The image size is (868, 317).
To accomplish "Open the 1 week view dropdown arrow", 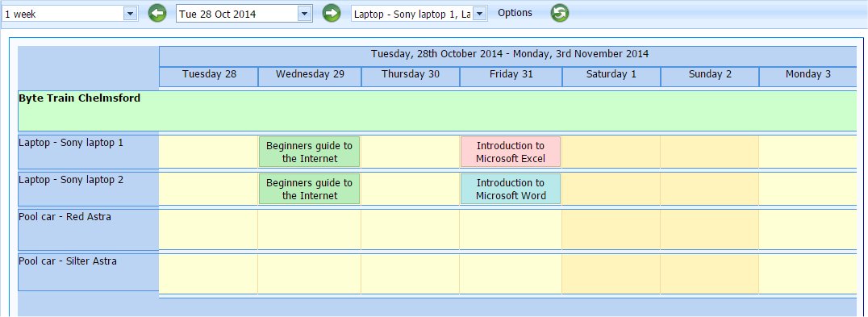I will pyautogui.click(x=130, y=14).
